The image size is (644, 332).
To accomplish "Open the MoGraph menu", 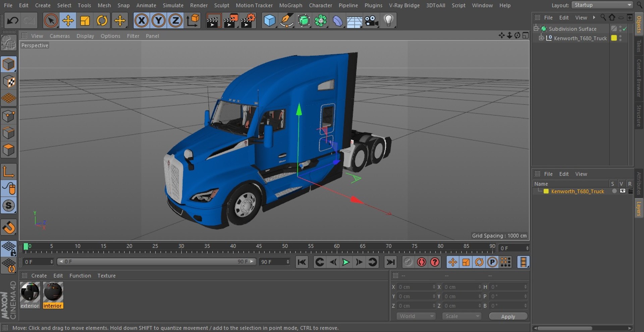I will (290, 5).
